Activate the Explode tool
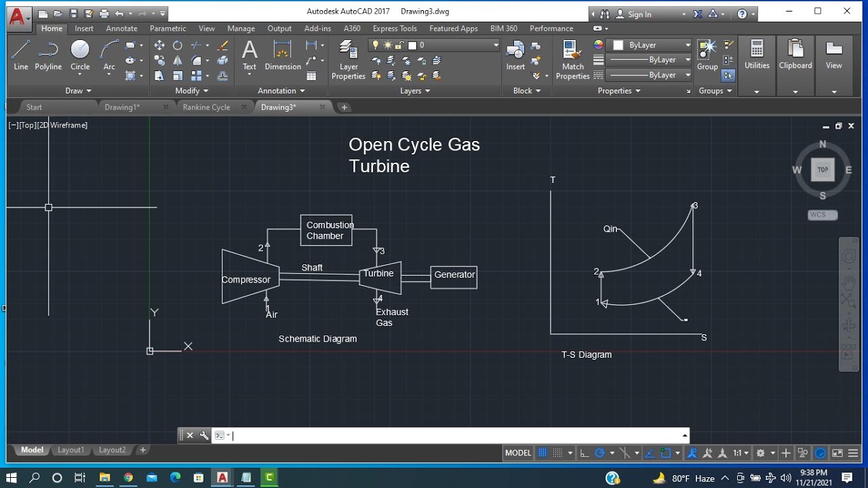 pos(222,60)
